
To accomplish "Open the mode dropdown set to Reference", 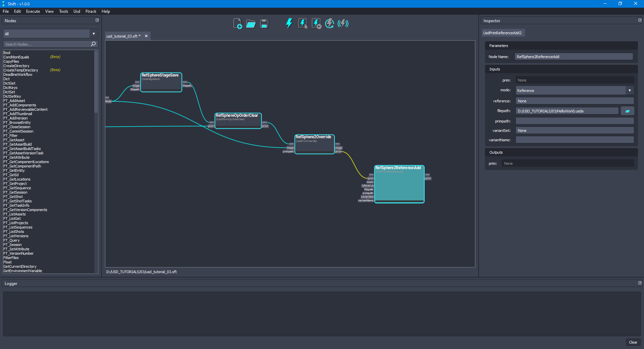I will click(630, 90).
